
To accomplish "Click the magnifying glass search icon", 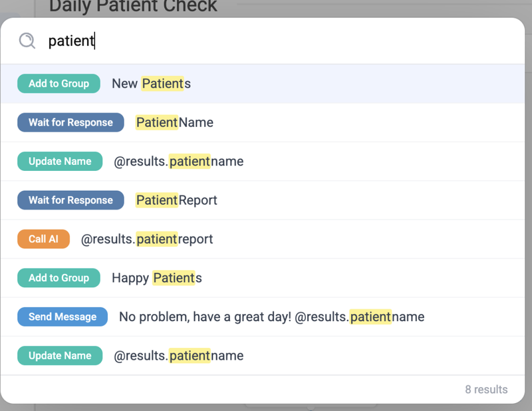I will (27, 41).
